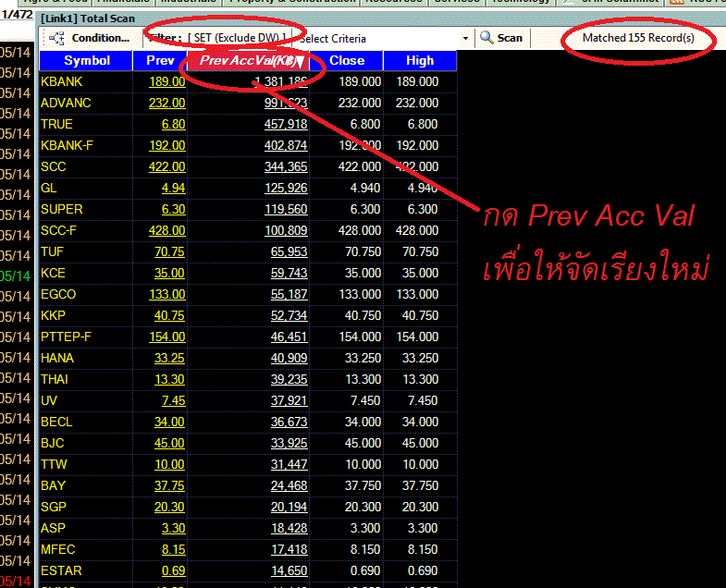Click the [Link1] Total Scan title
This screenshot has width=726, height=588.
[x=88, y=19]
